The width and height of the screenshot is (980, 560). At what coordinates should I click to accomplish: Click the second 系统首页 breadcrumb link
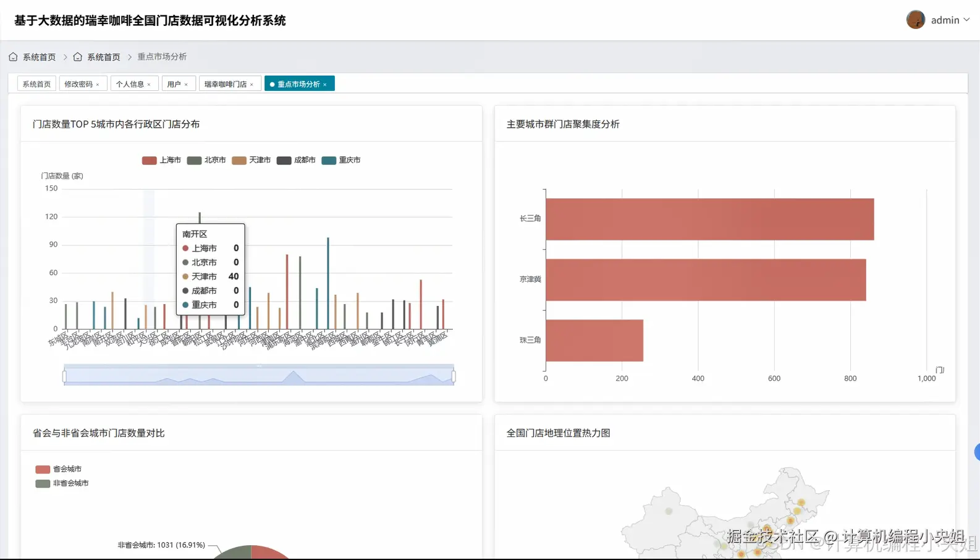tap(103, 57)
